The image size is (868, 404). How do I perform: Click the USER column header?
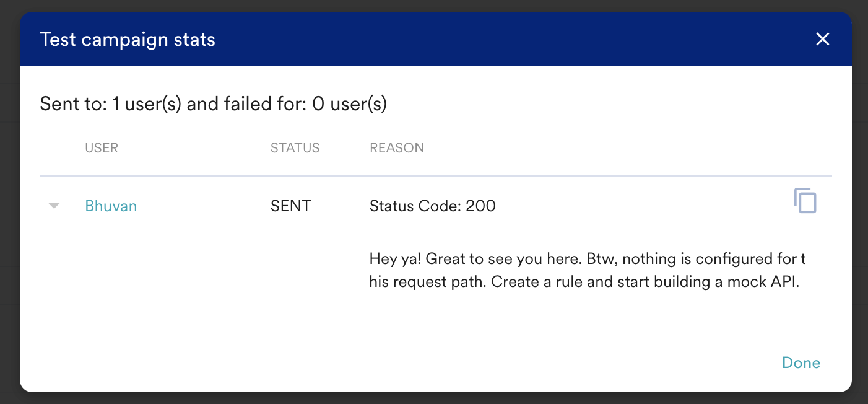(x=102, y=148)
